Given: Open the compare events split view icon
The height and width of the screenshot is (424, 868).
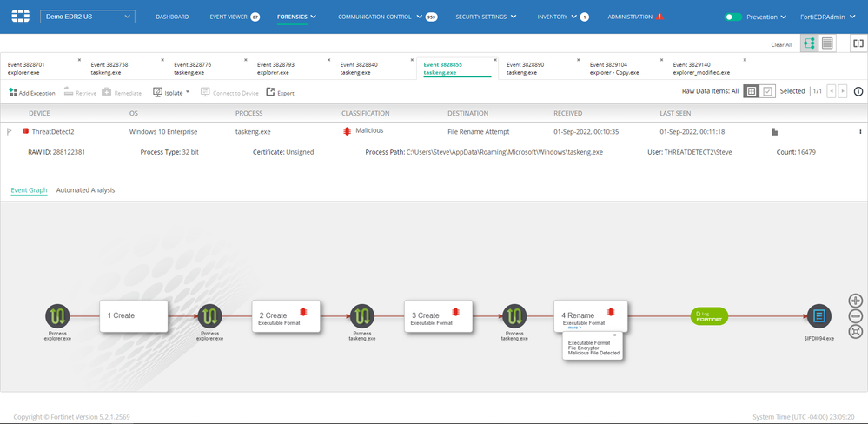Looking at the screenshot, I should click(x=858, y=43).
